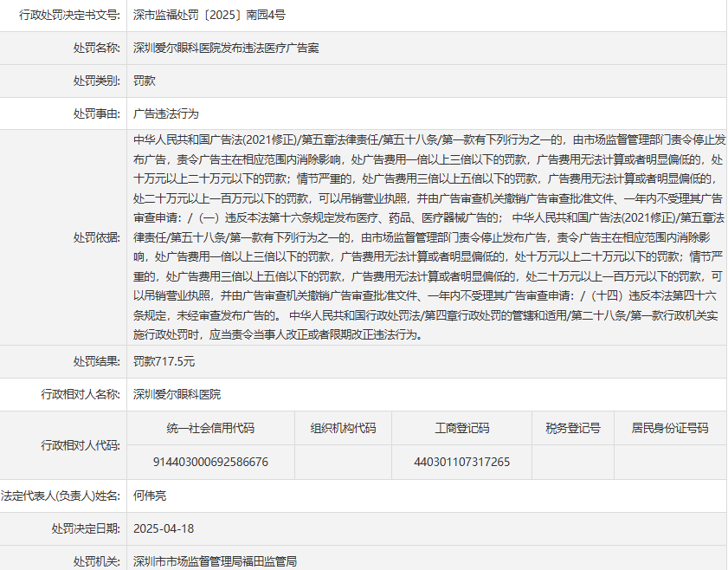
Task: Click the 处罚类别 row label
Action: pos(96,81)
